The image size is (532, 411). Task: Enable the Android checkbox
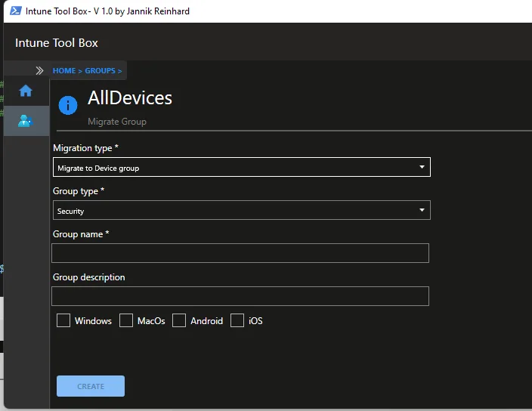coord(179,320)
